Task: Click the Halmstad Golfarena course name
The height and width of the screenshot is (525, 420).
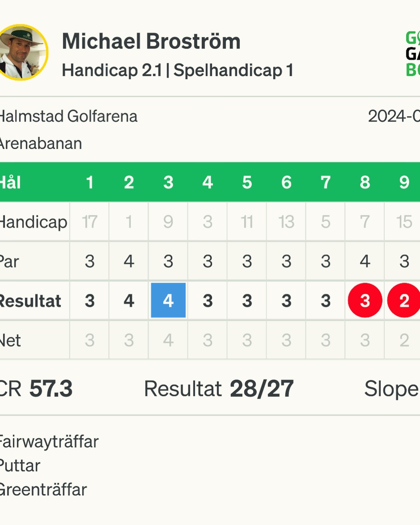Action: (68, 116)
